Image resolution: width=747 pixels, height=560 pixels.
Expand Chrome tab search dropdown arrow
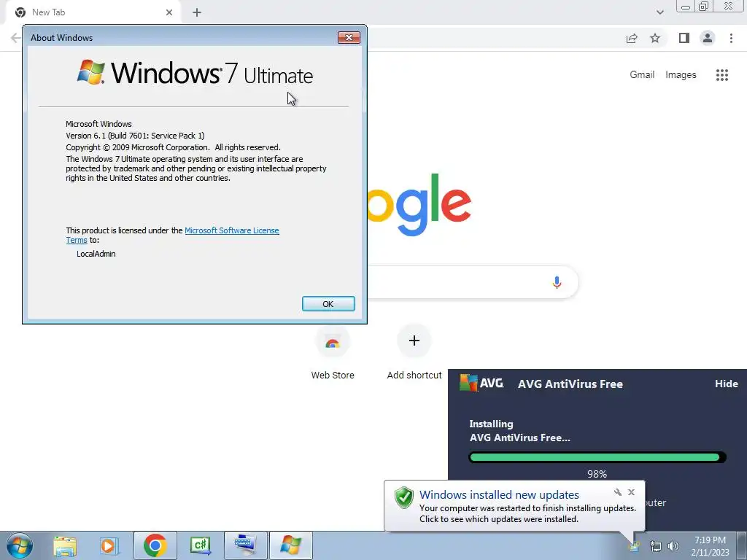click(659, 12)
